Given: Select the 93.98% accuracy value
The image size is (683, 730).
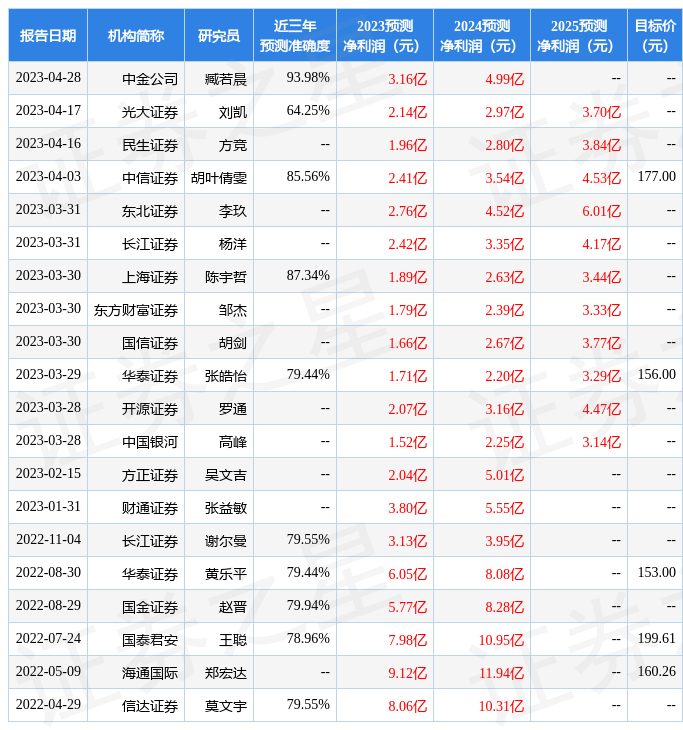Looking at the screenshot, I should click(308, 78).
